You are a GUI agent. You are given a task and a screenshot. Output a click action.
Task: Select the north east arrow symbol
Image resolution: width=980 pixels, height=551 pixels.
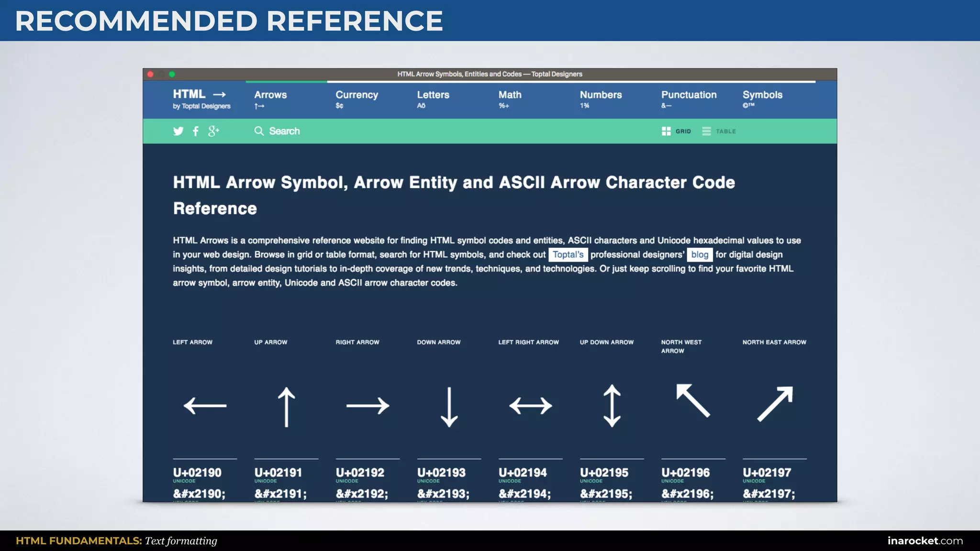click(x=775, y=404)
